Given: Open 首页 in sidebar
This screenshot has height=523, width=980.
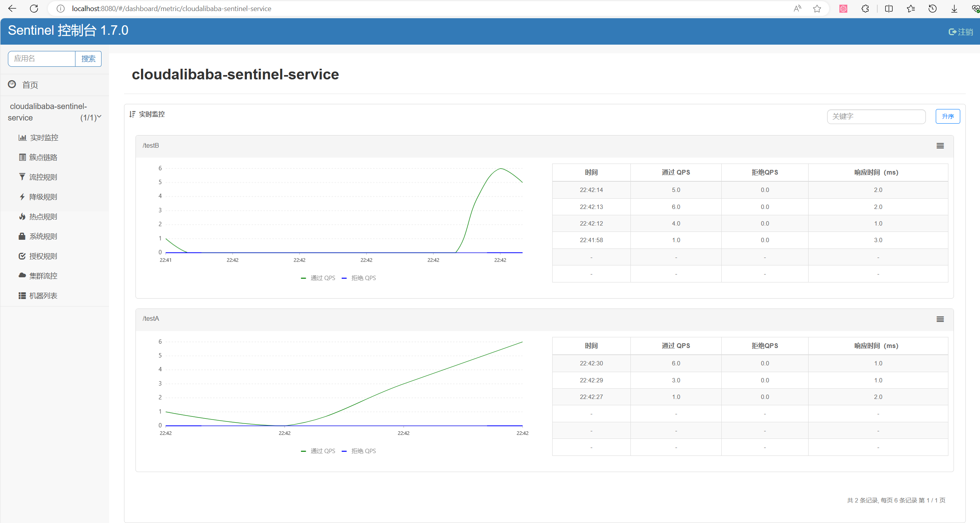Looking at the screenshot, I should pos(30,85).
